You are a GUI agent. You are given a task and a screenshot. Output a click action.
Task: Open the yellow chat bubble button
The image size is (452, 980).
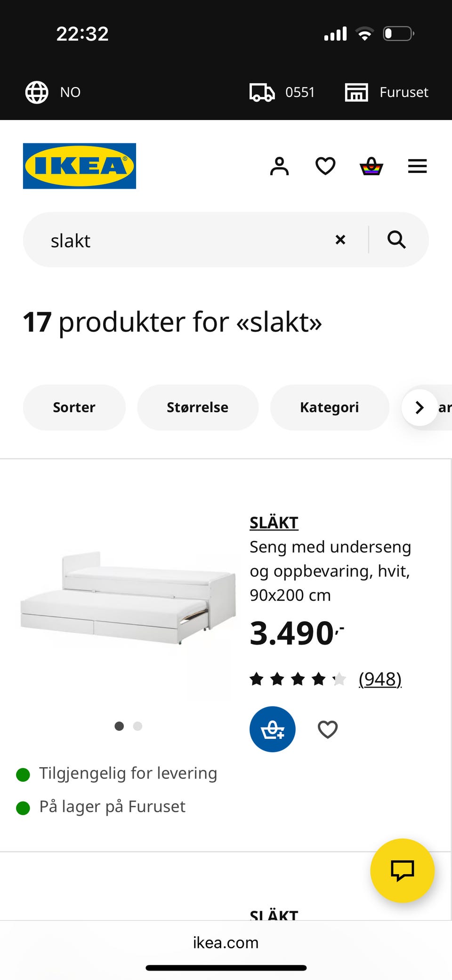[x=402, y=870]
